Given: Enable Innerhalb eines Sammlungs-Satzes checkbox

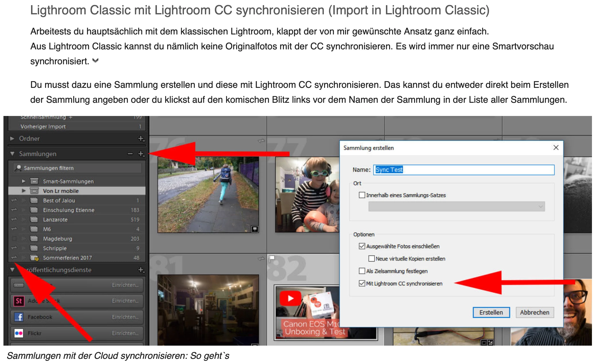Looking at the screenshot, I should (362, 195).
